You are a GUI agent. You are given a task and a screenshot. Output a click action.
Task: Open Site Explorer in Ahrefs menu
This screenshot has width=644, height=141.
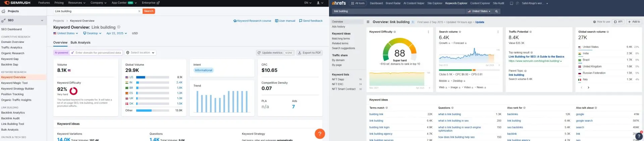click(435, 3)
